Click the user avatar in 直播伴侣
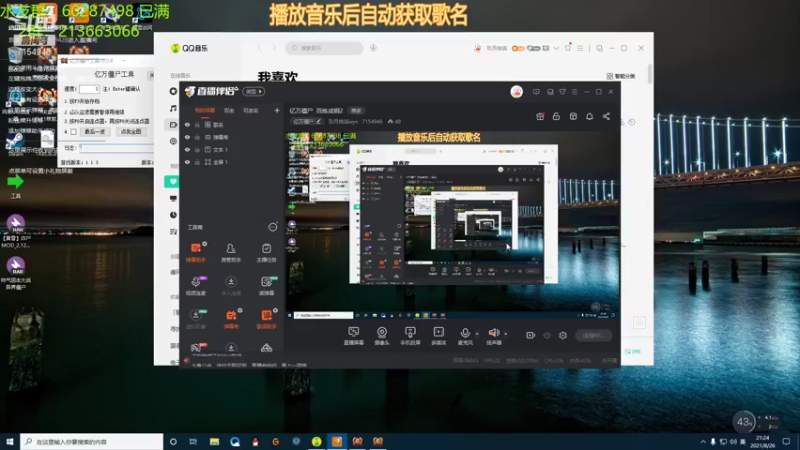The width and height of the screenshot is (800, 450). [516, 92]
